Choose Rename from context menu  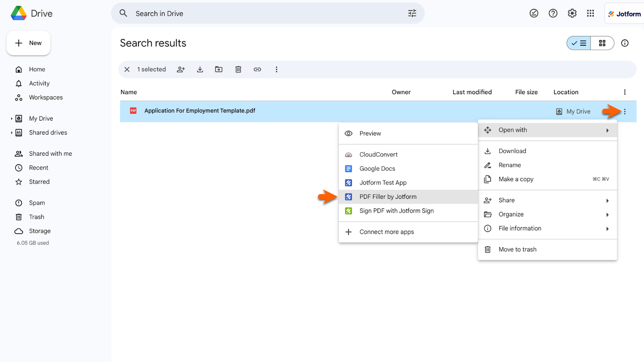pyautogui.click(x=547, y=165)
